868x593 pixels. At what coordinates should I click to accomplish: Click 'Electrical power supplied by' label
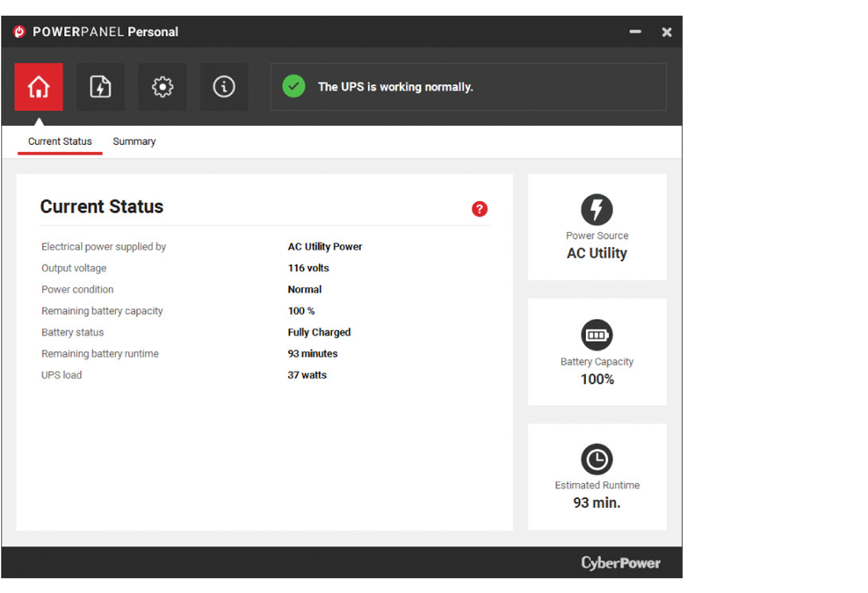104,247
